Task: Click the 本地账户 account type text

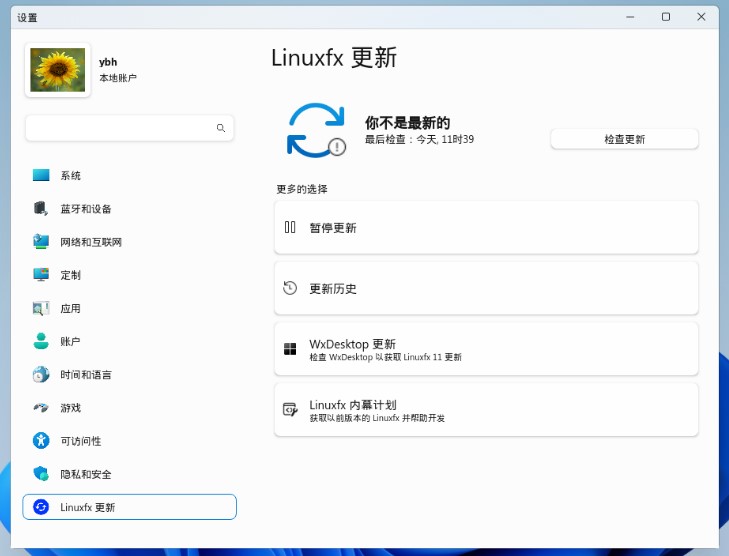Action: (x=118, y=78)
